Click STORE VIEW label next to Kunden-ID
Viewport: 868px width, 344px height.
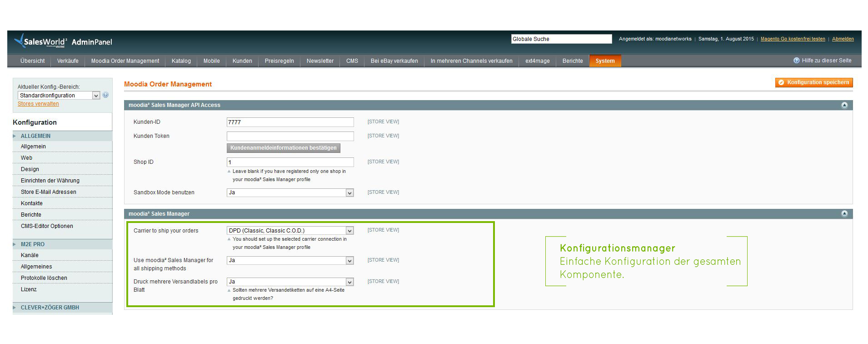383,122
